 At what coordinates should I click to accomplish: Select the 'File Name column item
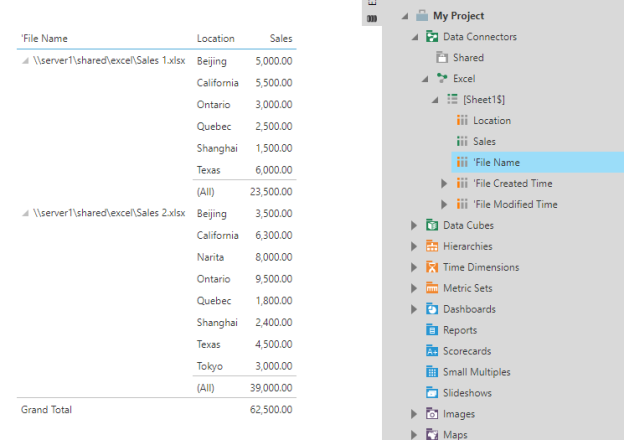pos(496,163)
